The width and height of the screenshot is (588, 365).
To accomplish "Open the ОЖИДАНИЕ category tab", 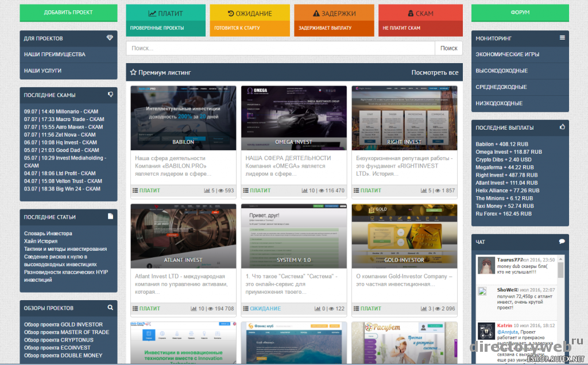I will tap(250, 20).
